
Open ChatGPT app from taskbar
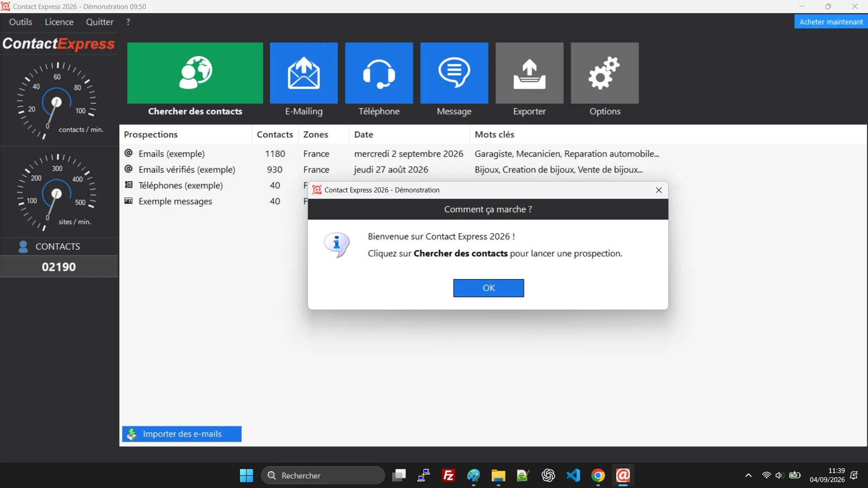click(x=548, y=476)
